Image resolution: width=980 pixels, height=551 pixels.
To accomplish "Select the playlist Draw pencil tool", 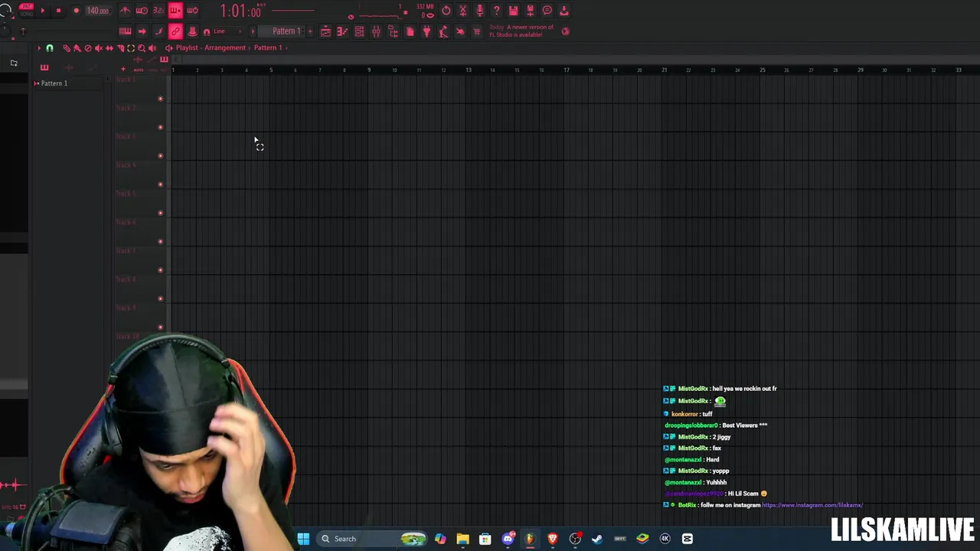I will click(67, 48).
